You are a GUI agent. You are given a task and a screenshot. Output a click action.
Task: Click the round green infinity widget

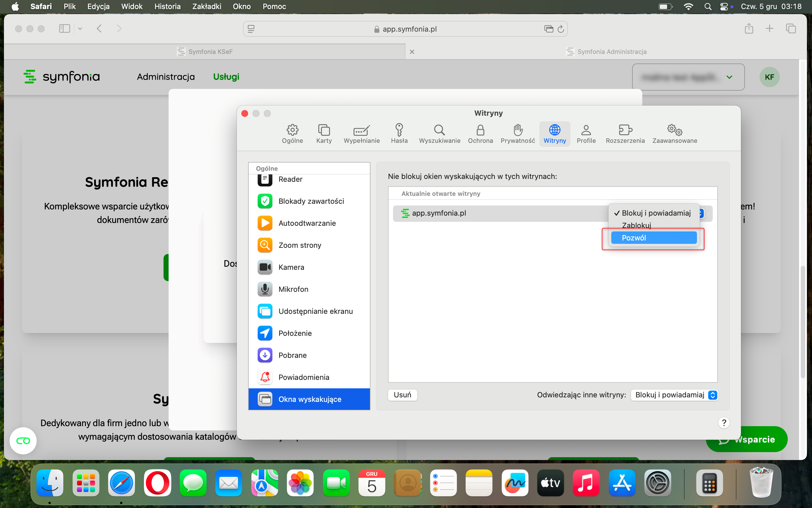pos(23,441)
